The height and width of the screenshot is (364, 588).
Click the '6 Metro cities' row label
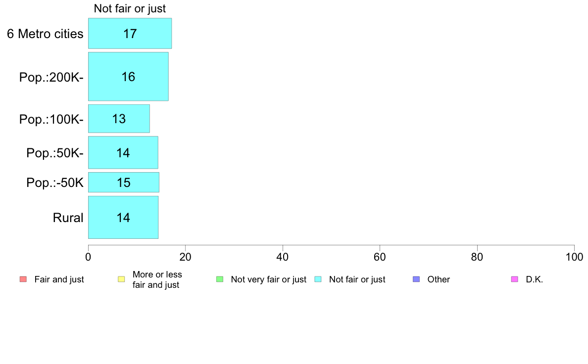coord(45,34)
